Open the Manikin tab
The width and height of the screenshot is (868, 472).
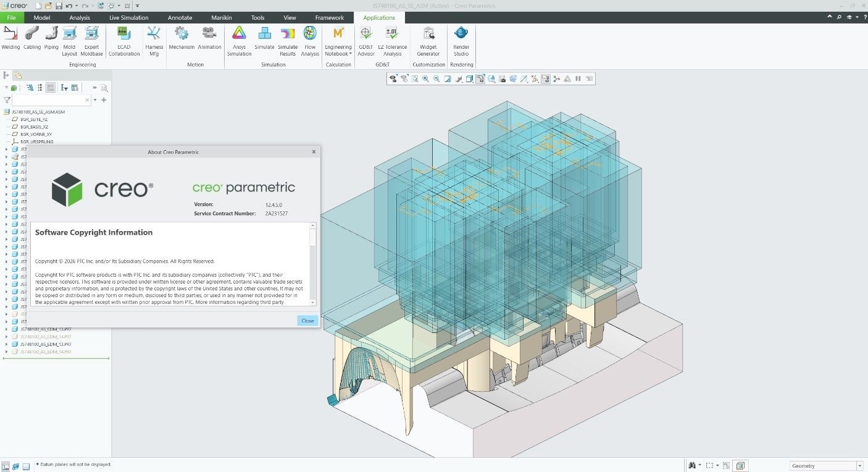click(x=222, y=17)
